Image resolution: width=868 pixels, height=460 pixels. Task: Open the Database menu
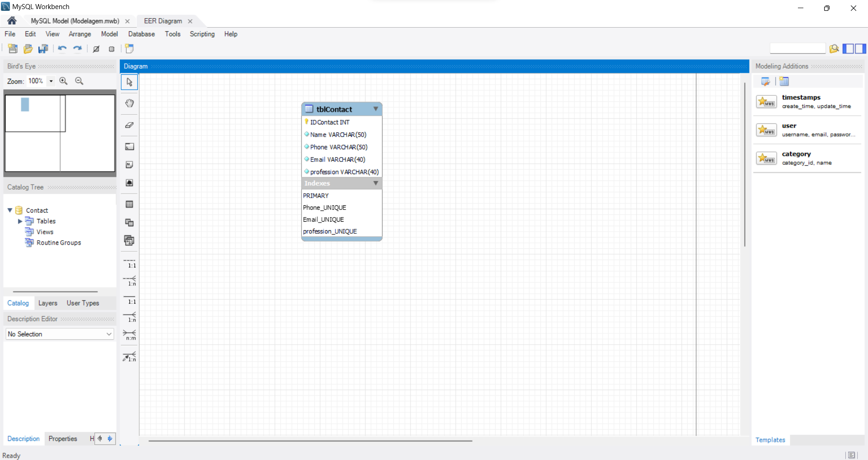[142, 34]
